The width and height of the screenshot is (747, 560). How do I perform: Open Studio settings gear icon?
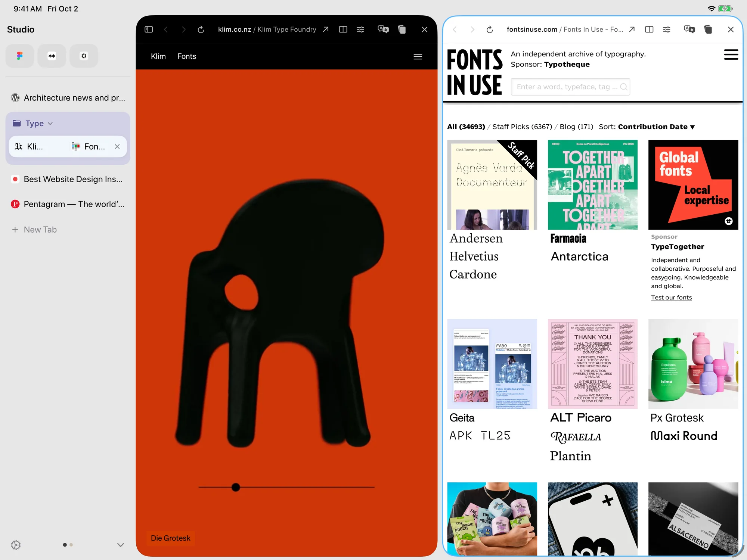pos(16,545)
